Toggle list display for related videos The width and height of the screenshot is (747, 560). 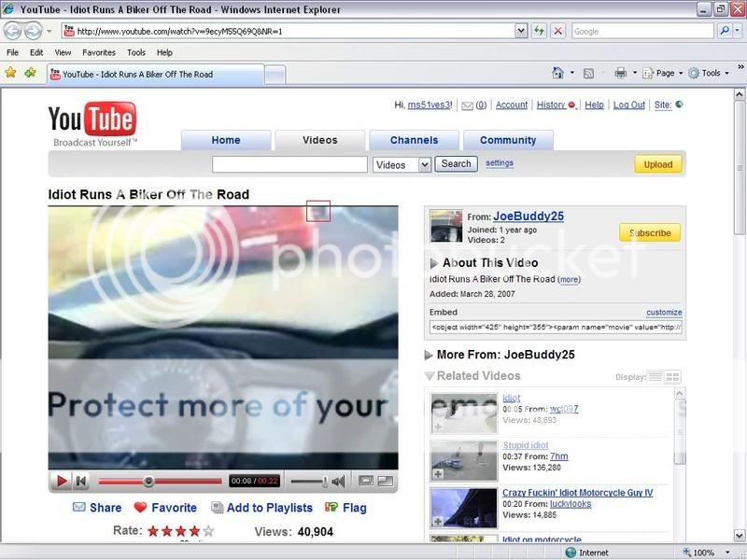click(655, 377)
